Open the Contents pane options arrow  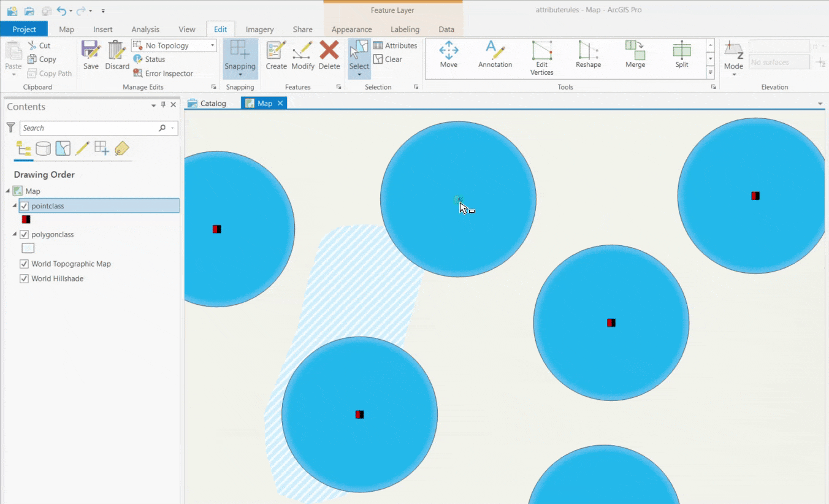[153, 105]
